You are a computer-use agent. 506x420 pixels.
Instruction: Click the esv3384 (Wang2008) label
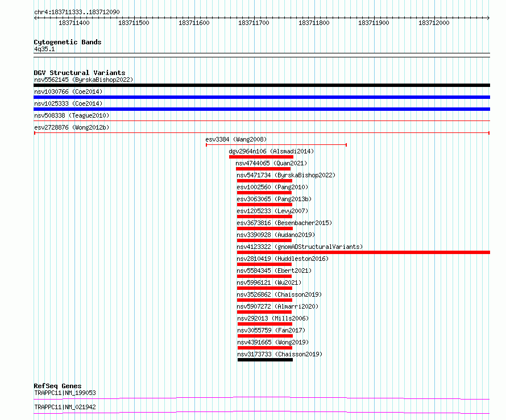coord(236,139)
